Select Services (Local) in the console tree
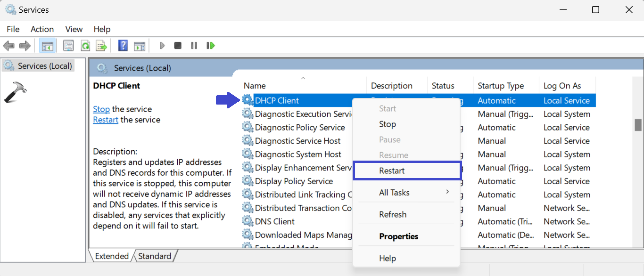The height and width of the screenshot is (276, 644). click(44, 66)
